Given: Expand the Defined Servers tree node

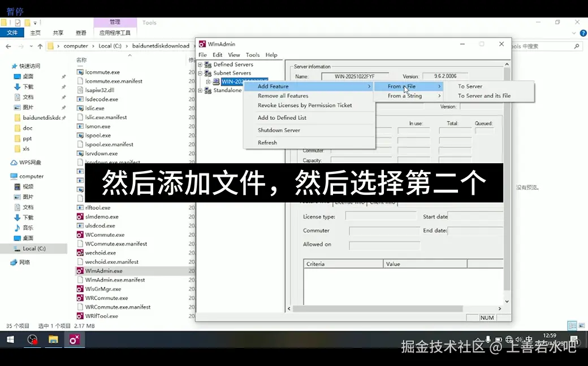Looking at the screenshot, I should point(200,64).
